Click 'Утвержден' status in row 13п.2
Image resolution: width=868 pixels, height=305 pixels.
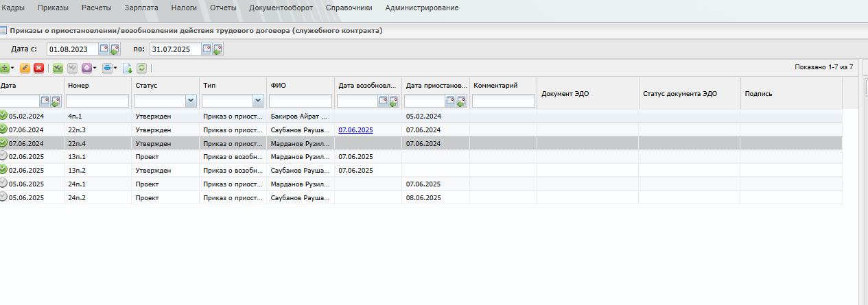coord(153,170)
